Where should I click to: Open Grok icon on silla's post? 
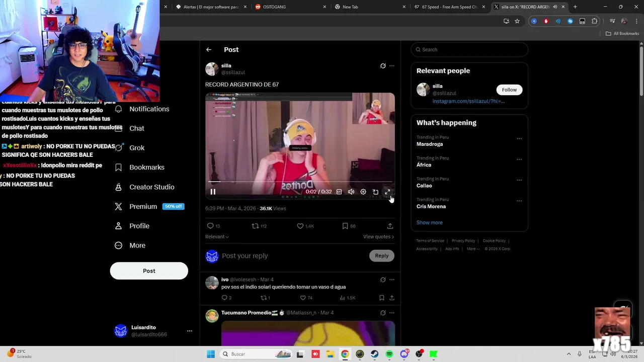click(383, 66)
